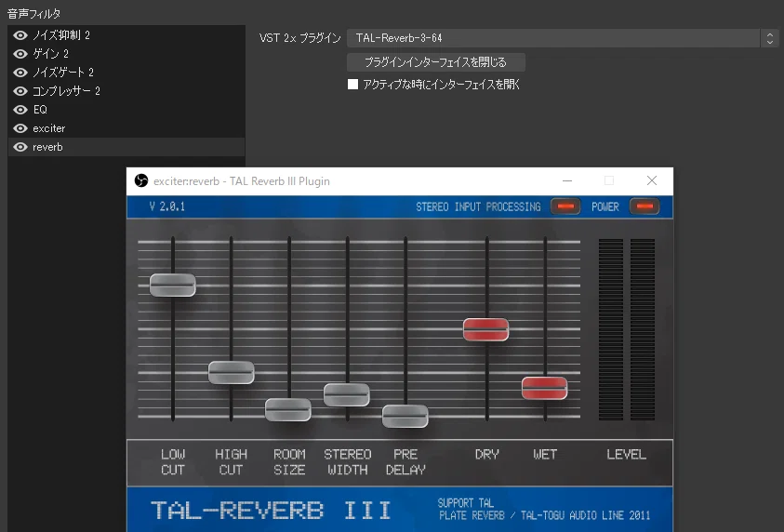
Task: Toggle the EQ filter eye icon
Action: click(x=20, y=110)
